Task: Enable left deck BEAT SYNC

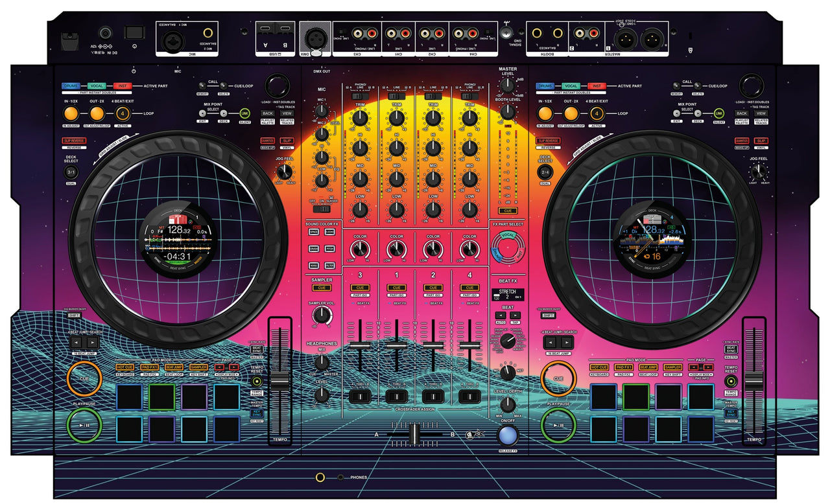Action: [x=257, y=349]
